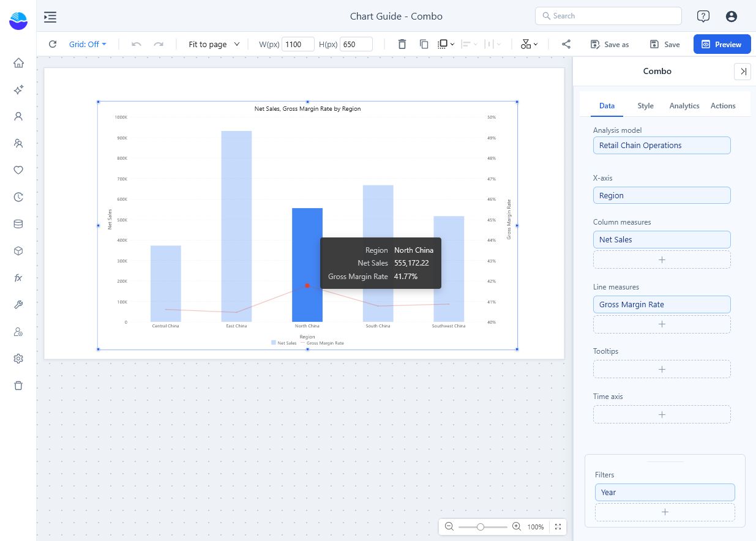This screenshot has height=541, width=756.
Task: Add a tooltip field
Action: point(662,369)
